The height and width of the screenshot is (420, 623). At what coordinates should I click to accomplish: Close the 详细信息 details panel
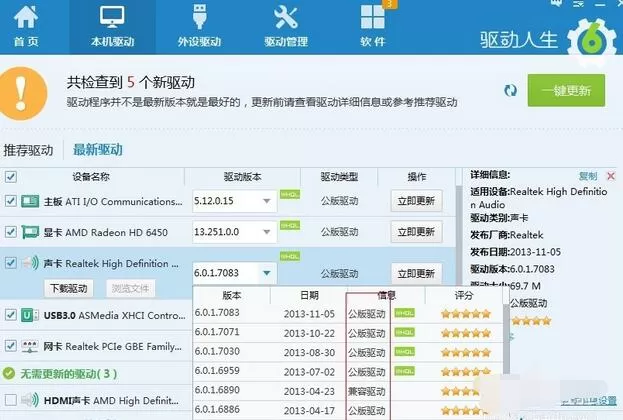click(611, 176)
